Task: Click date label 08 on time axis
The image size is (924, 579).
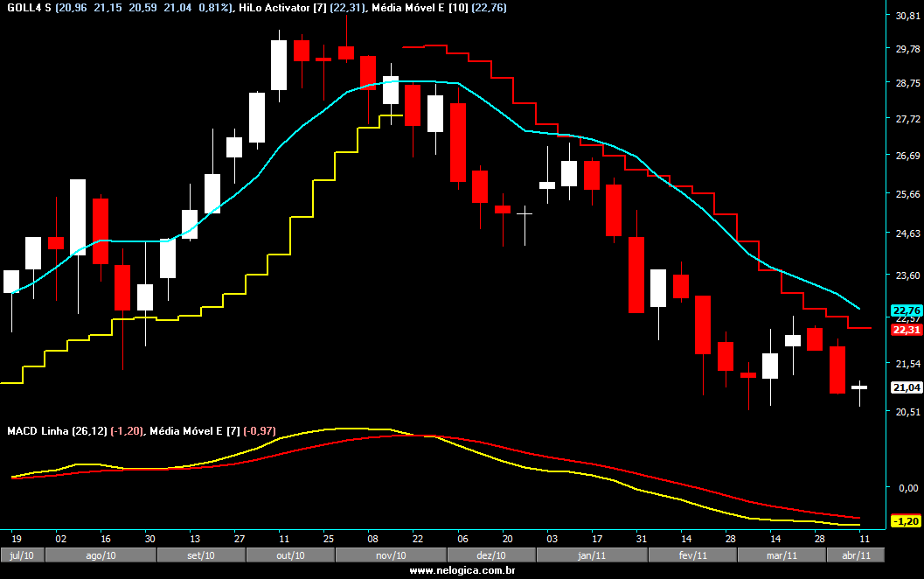Action: point(373,538)
